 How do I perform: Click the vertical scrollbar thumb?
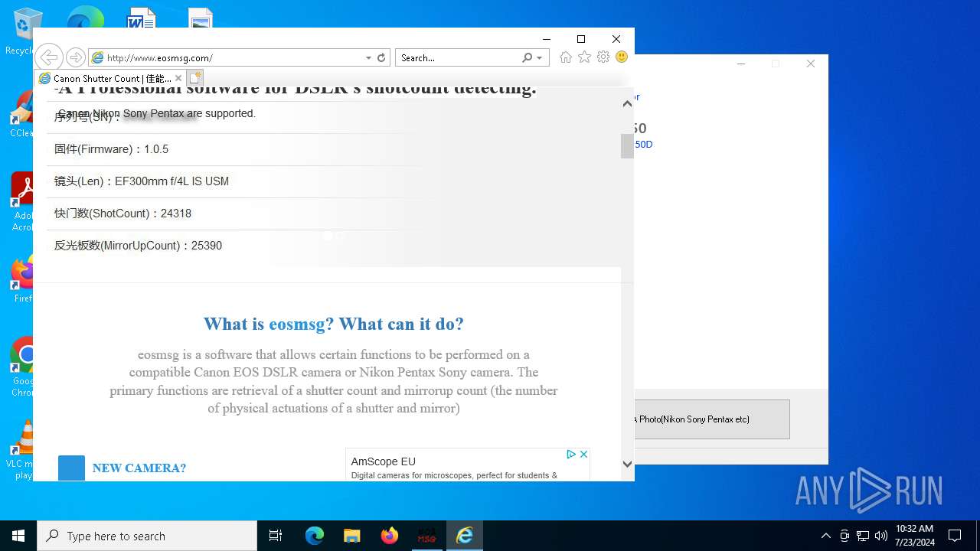[x=627, y=146]
